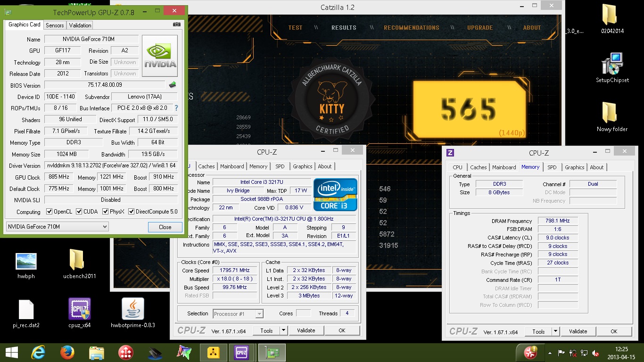Click Tools button in the Memory CPU-Z window
Image resolution: width=644 pixels, height=362 pixels.
pyautogui.click(x=538, y=332)
